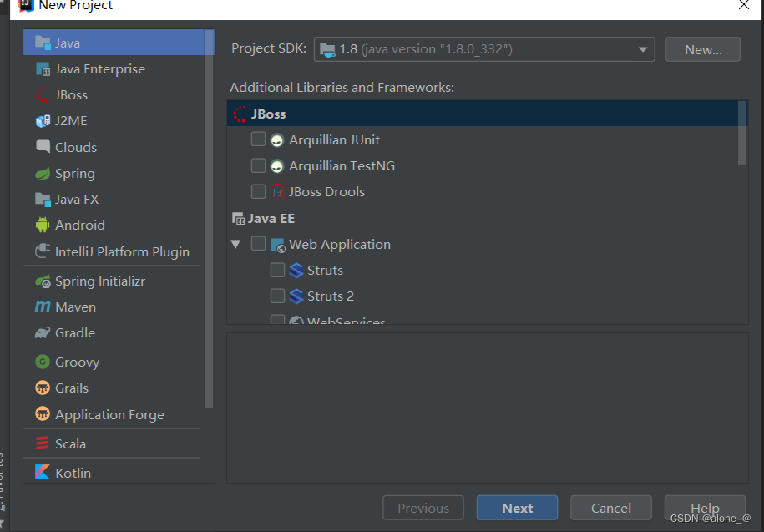Viewport: 764px width, 532px height.
Task: Click the Java EE group header text
Action: pyautogui.click(x=271, y=218)
